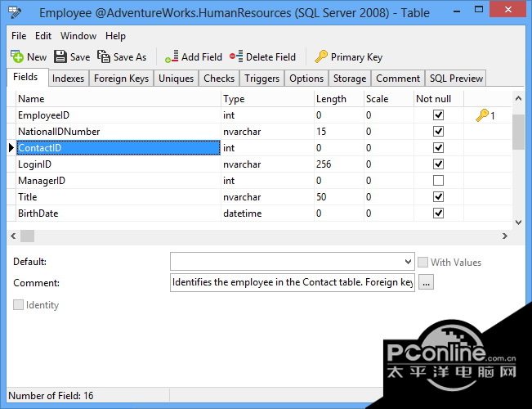
Task: Check the With Values checkbox
Action: (422, 263)
